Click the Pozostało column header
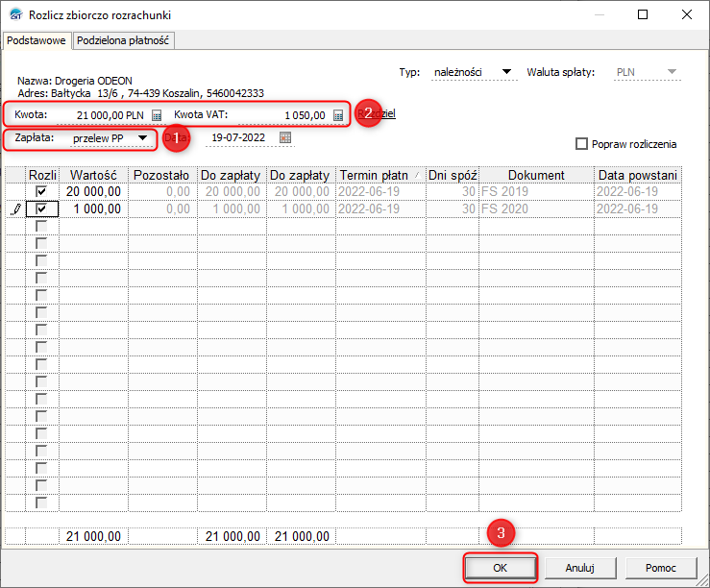 pyautogui.click(x=163, y=175)
